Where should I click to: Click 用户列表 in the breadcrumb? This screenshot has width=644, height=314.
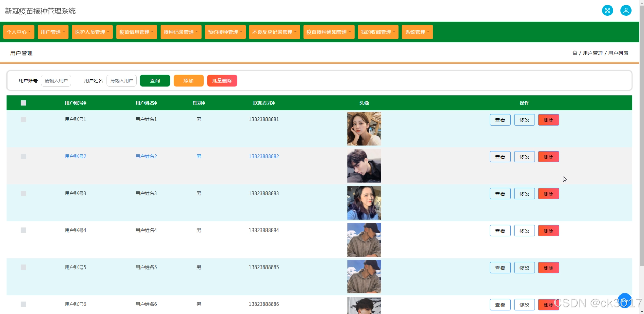pyautogui.click(x=618, y=53)
